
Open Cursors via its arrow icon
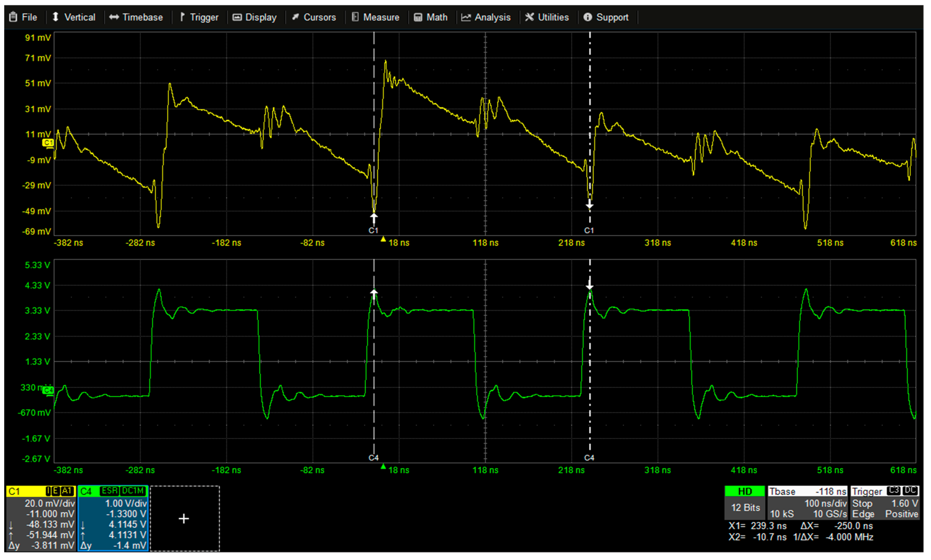click(x=296, y=17)
